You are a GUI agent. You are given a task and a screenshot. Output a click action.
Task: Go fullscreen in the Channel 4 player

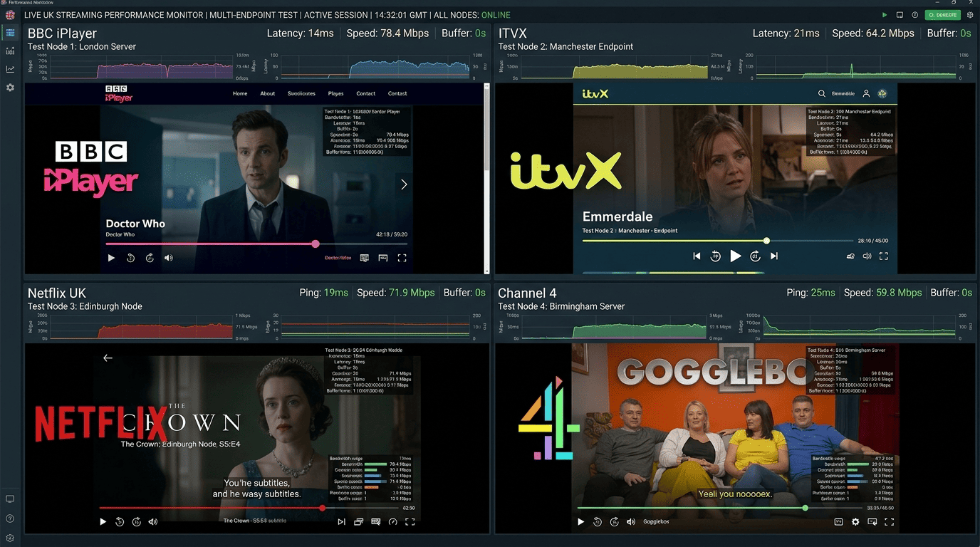(x=889, y=522)
